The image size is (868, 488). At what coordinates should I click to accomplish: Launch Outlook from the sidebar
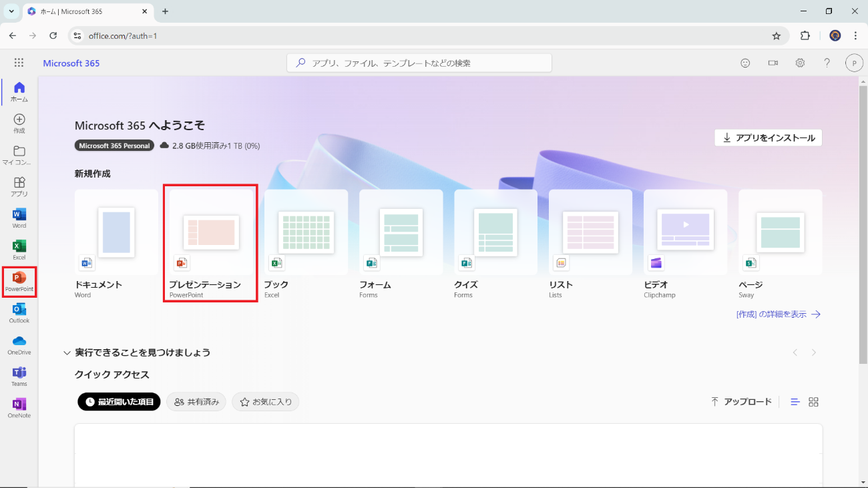pos(19,313)
